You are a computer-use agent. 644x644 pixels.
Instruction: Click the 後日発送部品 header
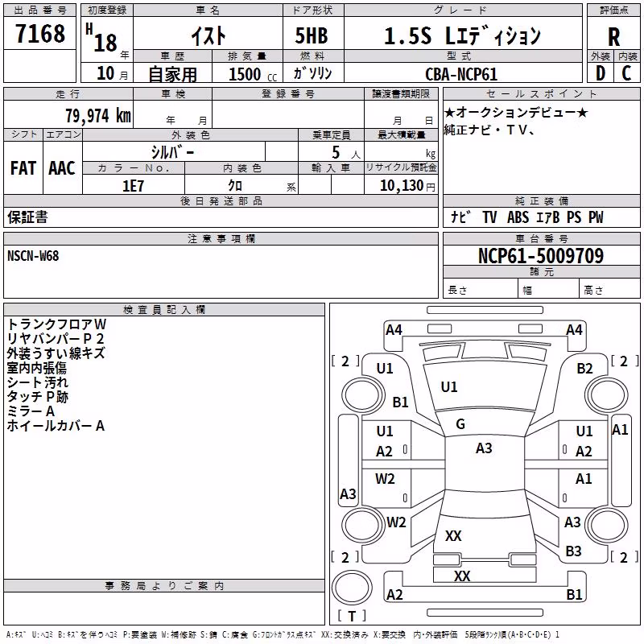click(221, 200)
